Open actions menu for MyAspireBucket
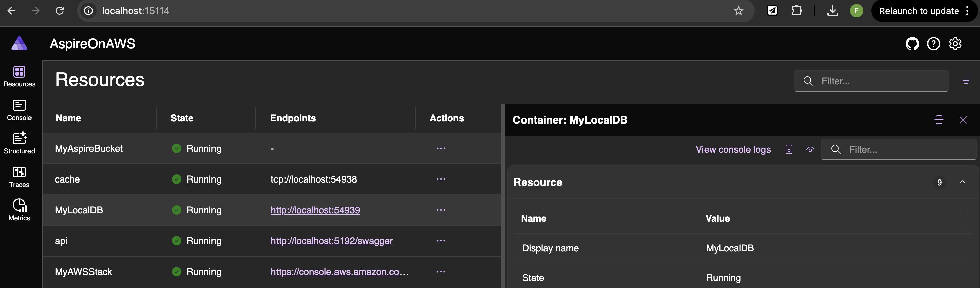The height and width of the screenshot is (288, 980). pos(440,149)
